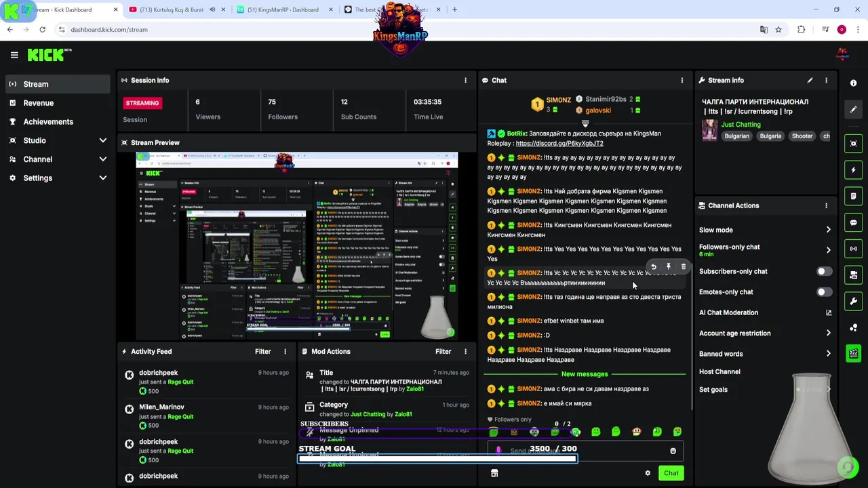Open browser extensions puzzle icon
Viewport: 868px width, 488px height.
pyautogui.click(x=802, y=30)
